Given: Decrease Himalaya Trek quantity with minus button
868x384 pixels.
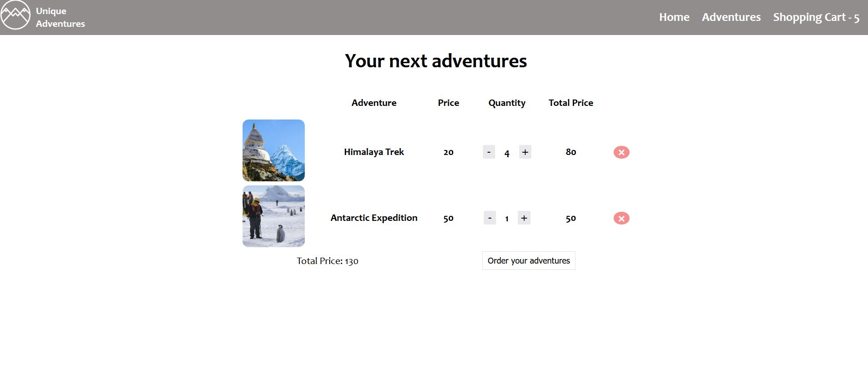Looking at the screenshot, I should click(489, 152).
